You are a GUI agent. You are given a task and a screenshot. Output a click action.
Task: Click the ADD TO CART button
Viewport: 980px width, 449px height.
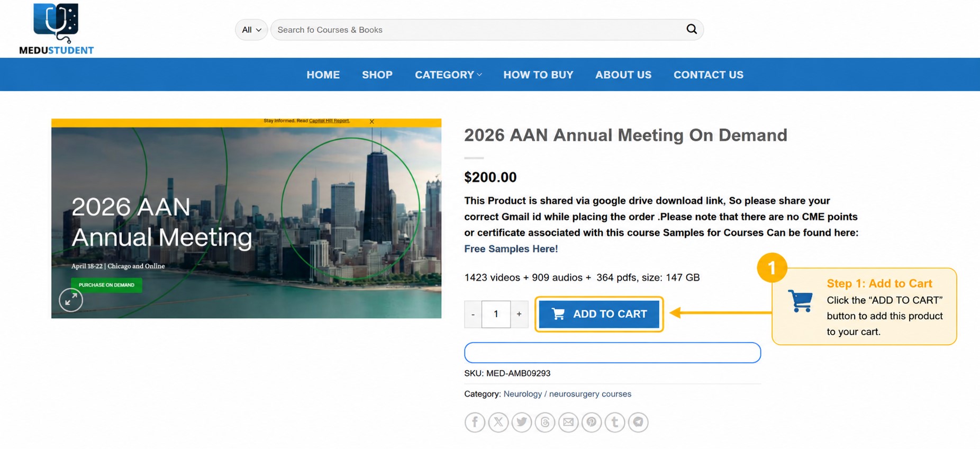tap(599, 314)
